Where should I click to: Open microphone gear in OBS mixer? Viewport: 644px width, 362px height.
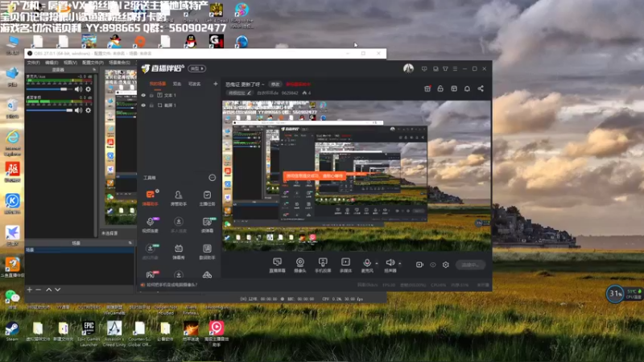89,89
